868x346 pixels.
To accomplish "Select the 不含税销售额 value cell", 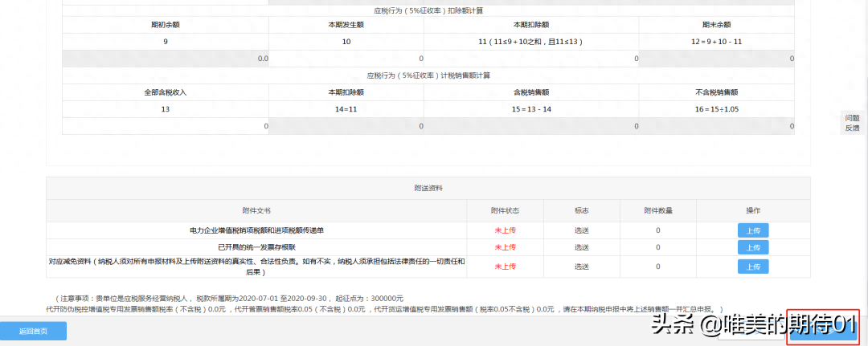I will (715, 126).
